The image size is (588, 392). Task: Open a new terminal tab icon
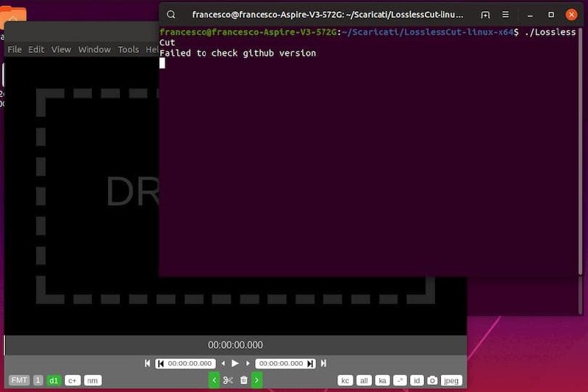click(x=485, y=15)
